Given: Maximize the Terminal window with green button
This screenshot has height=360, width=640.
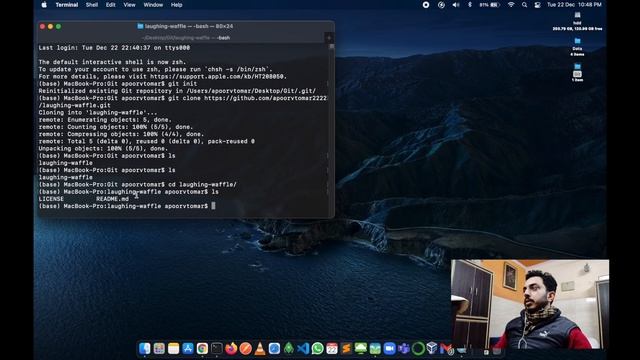Looking at the screenshot, I should [x=58, y=27].
